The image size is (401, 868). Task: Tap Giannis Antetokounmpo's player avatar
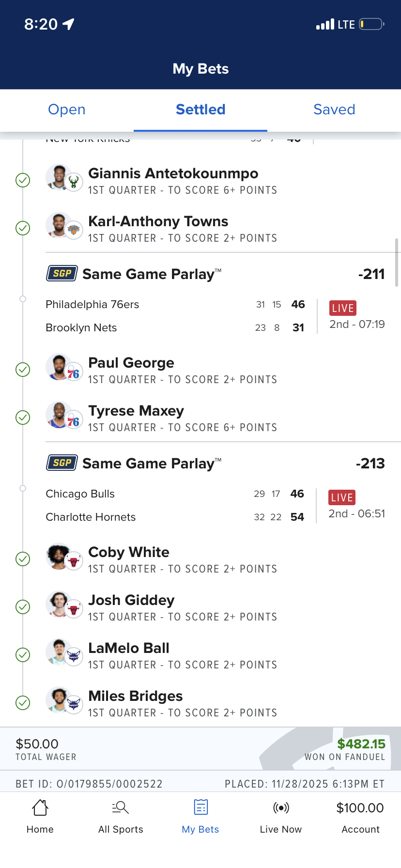58,178
